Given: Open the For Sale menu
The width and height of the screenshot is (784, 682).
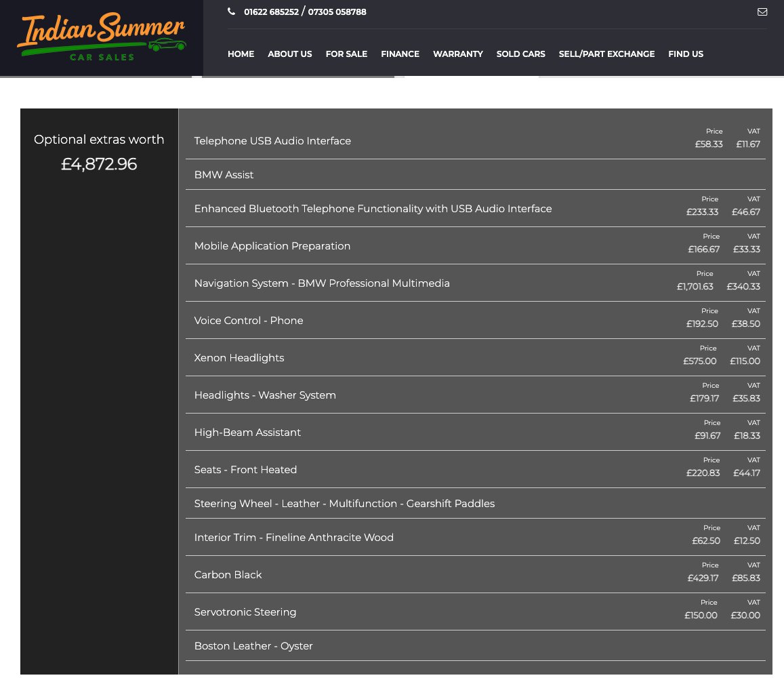Looking at the screenshot, I should pos(346,54).
